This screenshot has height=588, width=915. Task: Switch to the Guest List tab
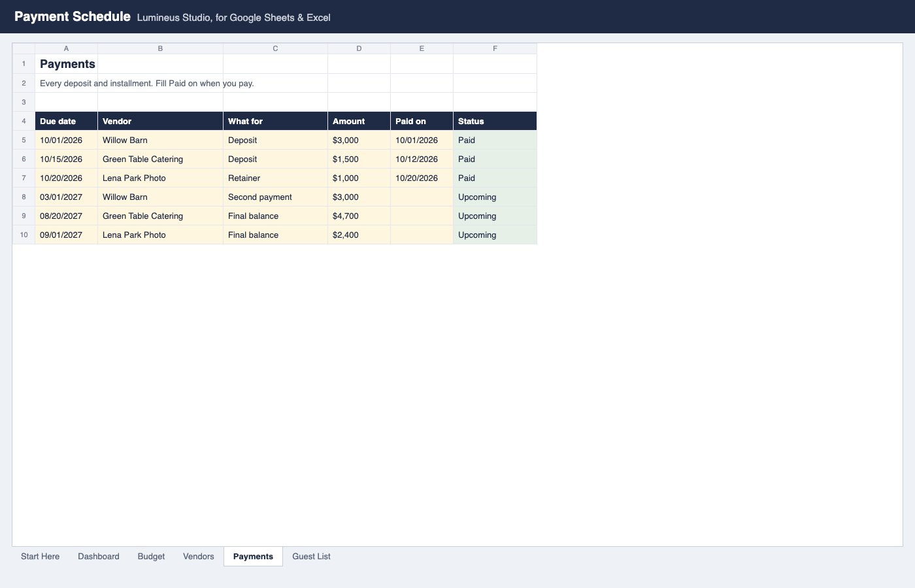coord(311,557)
